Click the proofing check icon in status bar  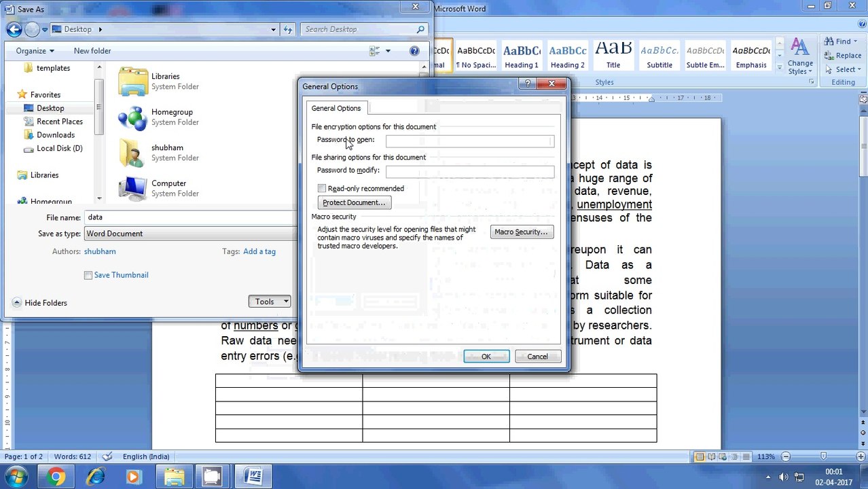coord(107,456)
